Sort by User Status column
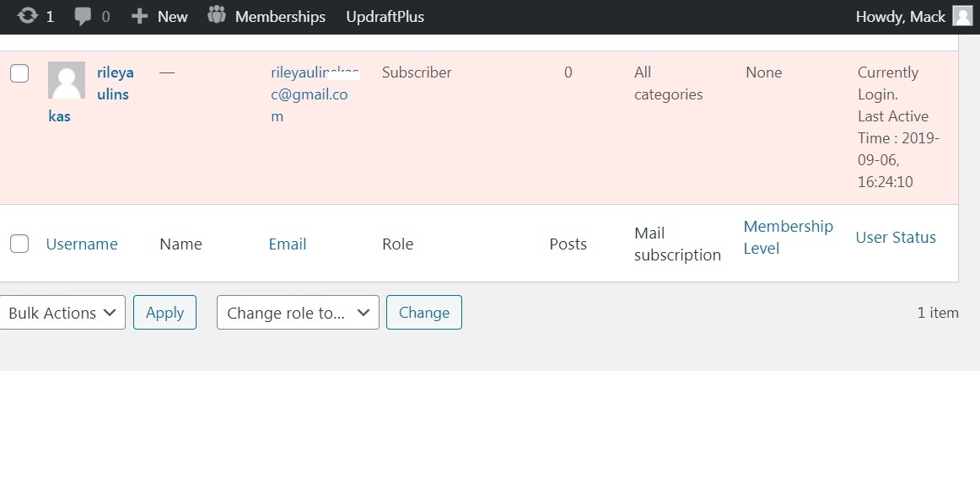 tap(896, 238)
